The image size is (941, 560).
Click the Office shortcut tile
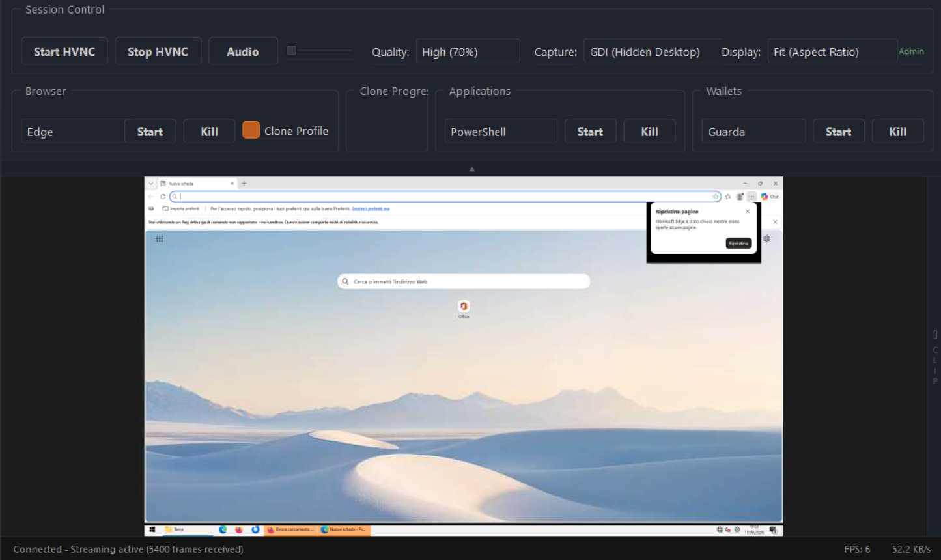[464, 309]
